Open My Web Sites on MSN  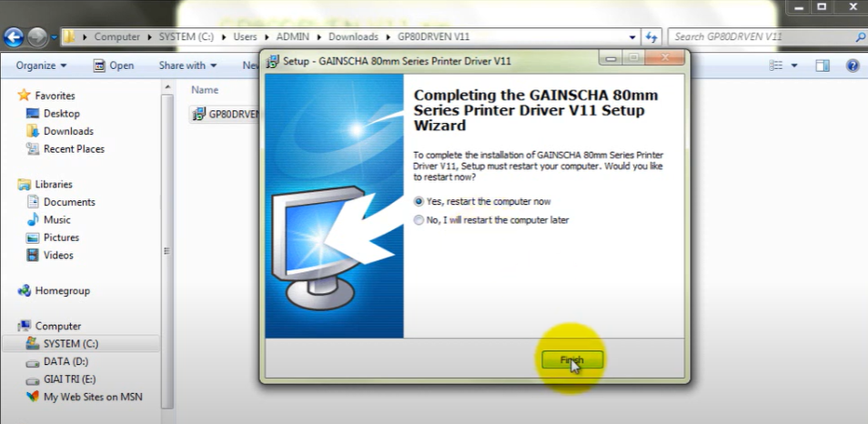point(85,397)
